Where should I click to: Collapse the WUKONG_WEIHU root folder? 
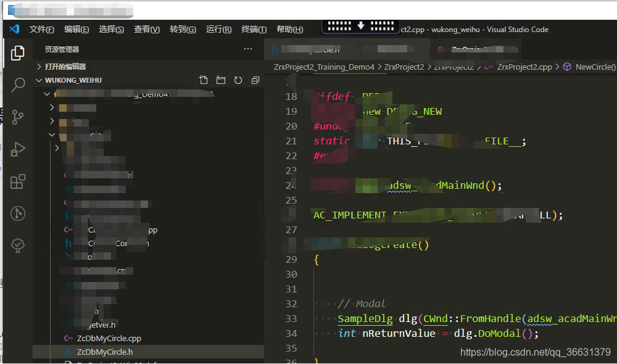click(x=38, y=80)
